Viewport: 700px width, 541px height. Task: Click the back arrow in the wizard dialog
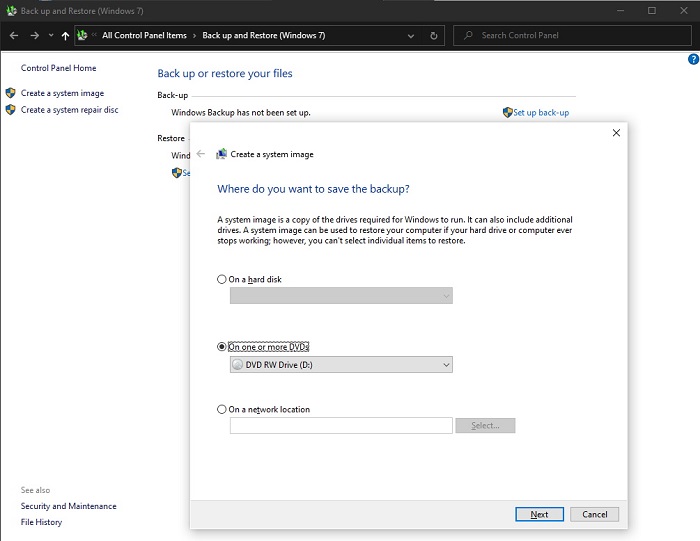click(201, 154)
